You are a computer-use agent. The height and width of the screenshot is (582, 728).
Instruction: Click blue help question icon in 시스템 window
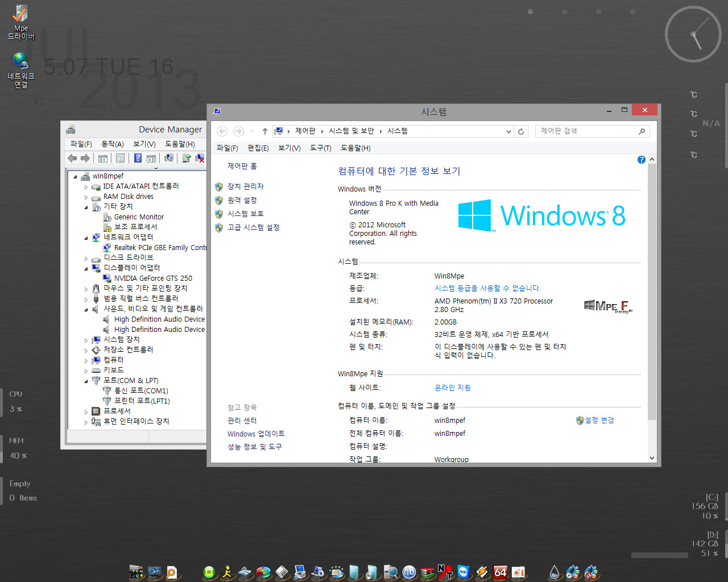point(642,160)
